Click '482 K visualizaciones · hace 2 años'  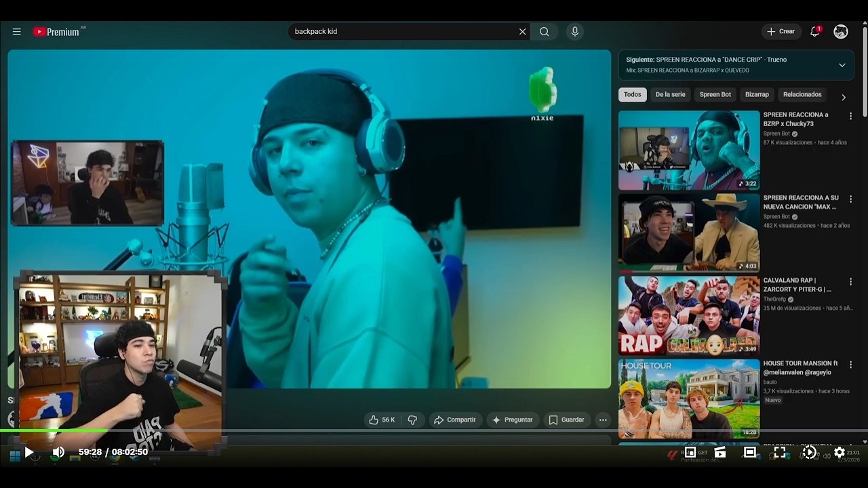[x=806, y=226]
